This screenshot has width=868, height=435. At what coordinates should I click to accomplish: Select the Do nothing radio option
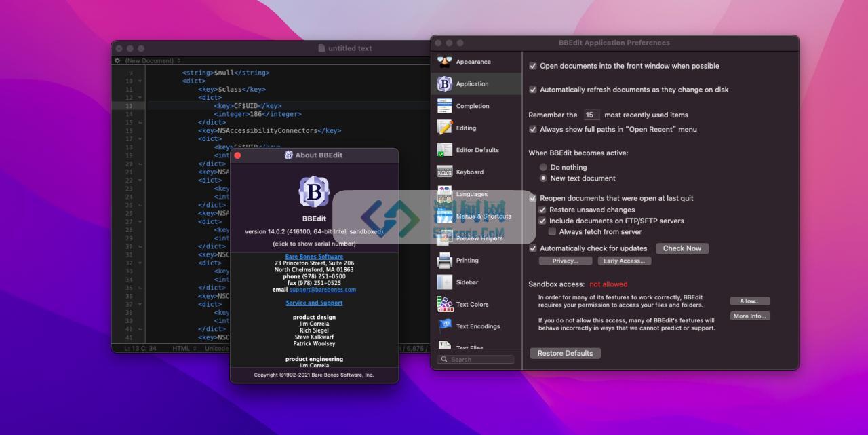click(x=543, y=167)
